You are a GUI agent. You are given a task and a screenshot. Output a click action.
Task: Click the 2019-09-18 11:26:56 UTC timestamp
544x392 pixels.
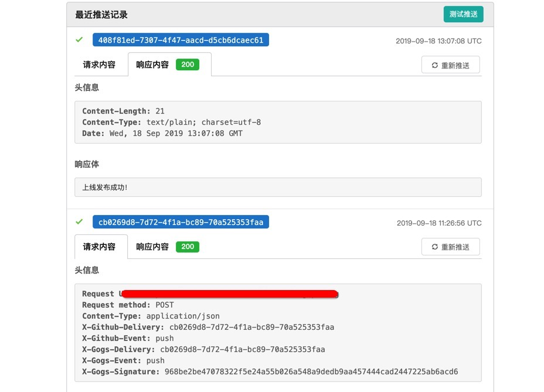[x=439, y=223]
